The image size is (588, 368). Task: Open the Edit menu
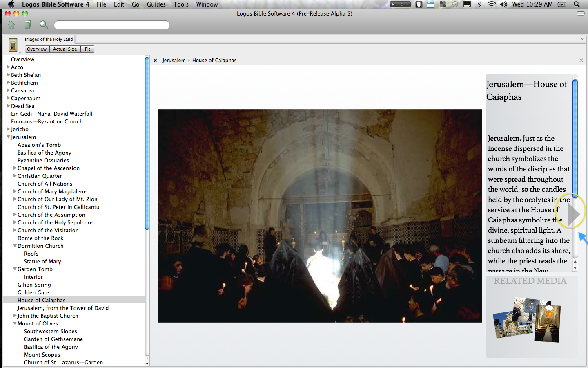(x=119, y=4)
